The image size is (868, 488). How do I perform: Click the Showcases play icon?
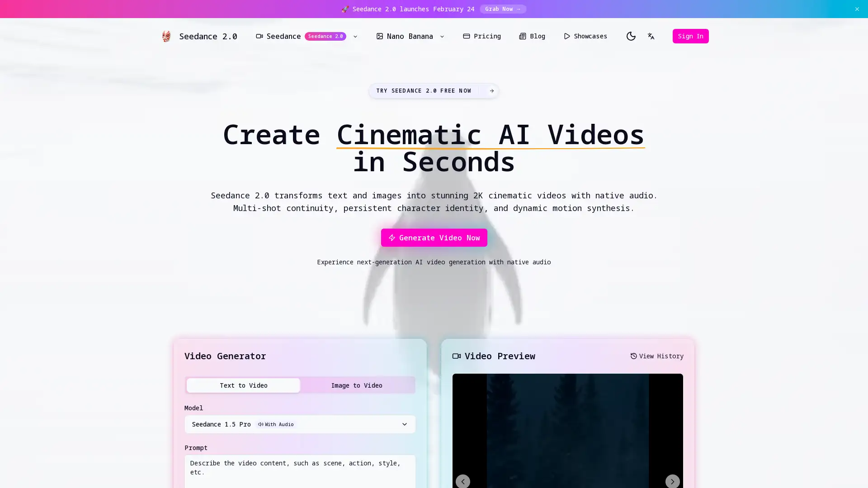tap(567, 36)
